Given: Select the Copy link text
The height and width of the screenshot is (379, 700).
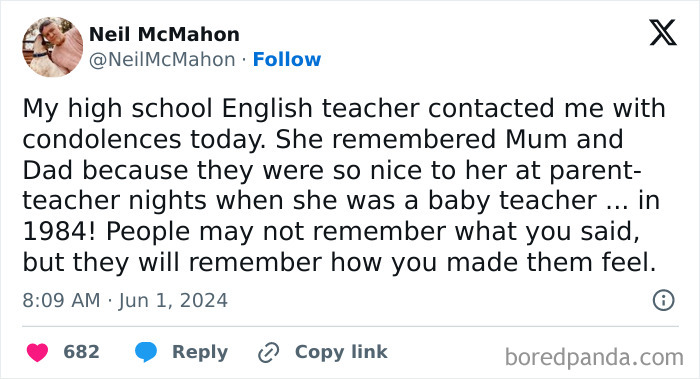Looking at the screenshot, I should [341, 352].
